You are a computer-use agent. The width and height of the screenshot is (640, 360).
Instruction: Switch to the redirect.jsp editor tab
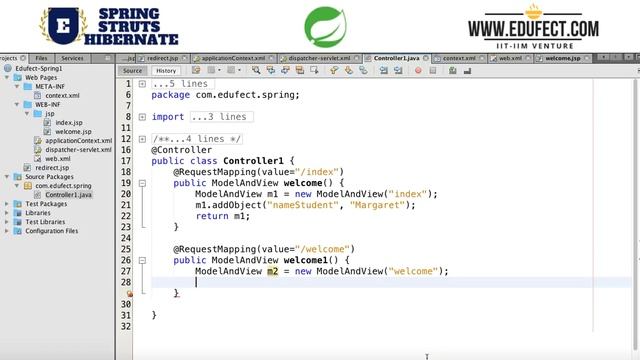pyautogui.click(x=162, y=58)
